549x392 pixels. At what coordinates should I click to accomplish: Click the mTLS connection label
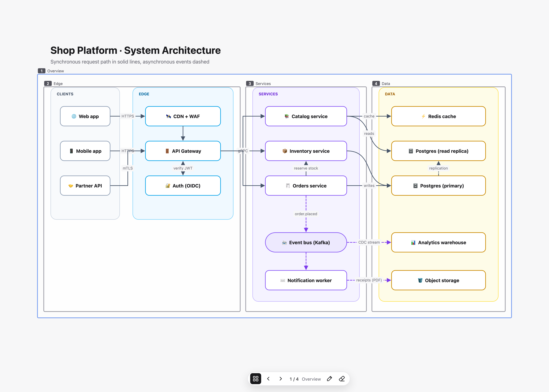128,168
